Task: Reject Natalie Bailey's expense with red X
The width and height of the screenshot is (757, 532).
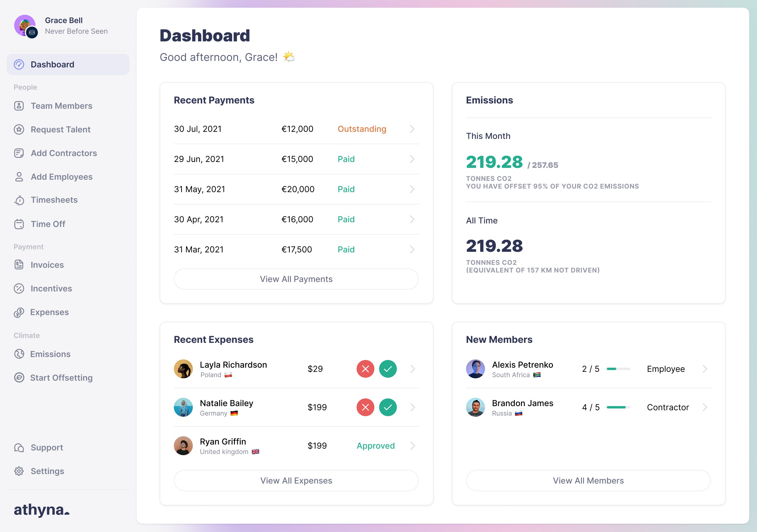Action: pos(365,407)
